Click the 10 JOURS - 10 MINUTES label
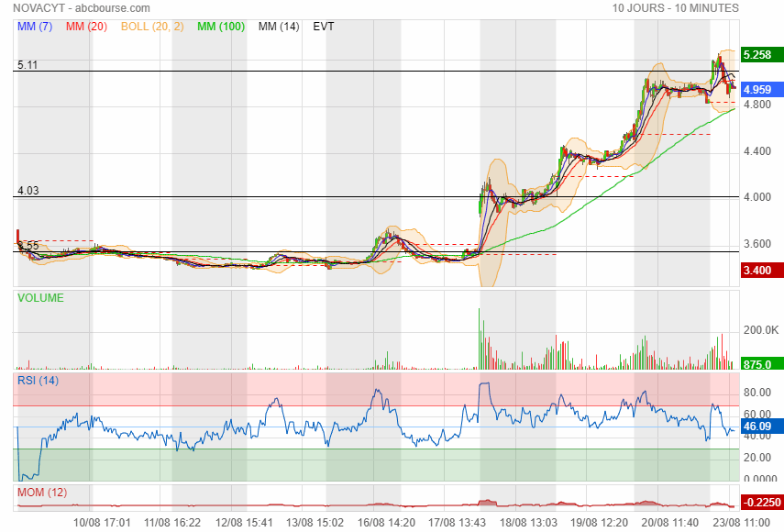This screenshot has width=784, height=532. click(676, 8)
